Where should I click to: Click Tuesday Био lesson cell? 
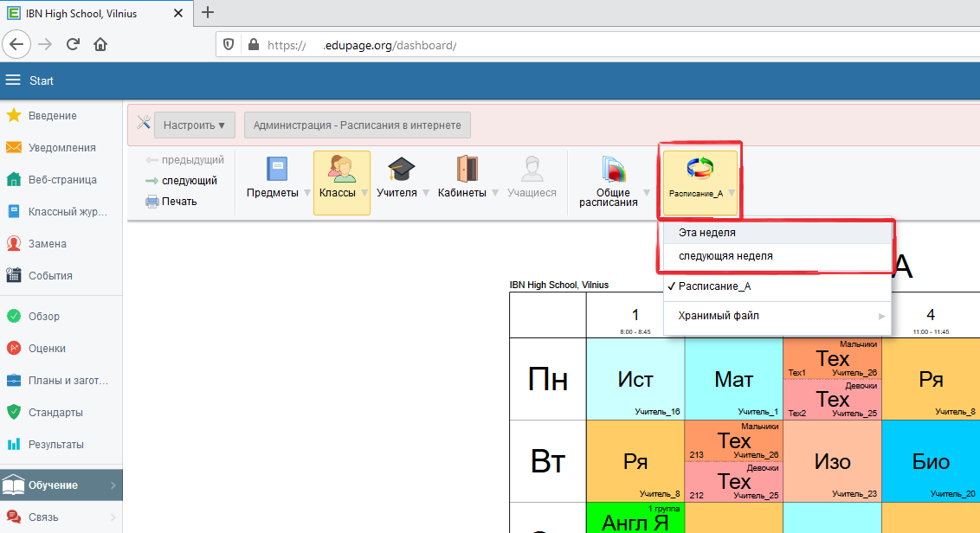pos(932,461)
